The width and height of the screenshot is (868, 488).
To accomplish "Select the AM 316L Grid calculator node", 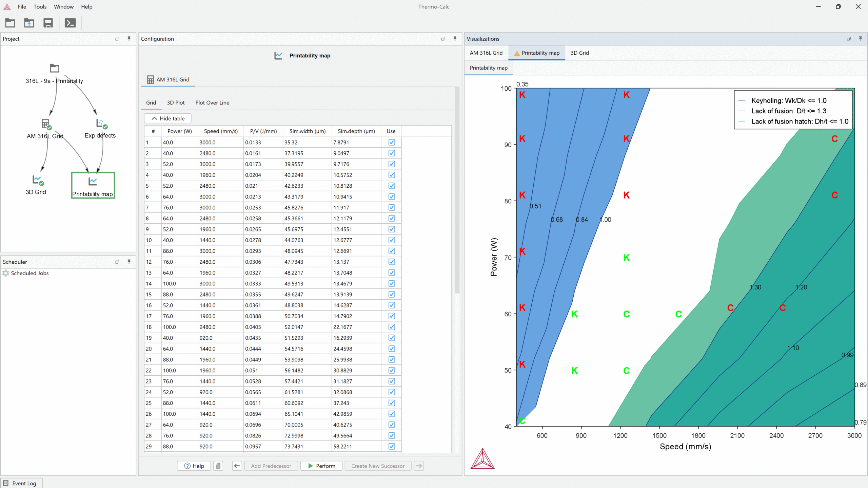I will (45, 124).
